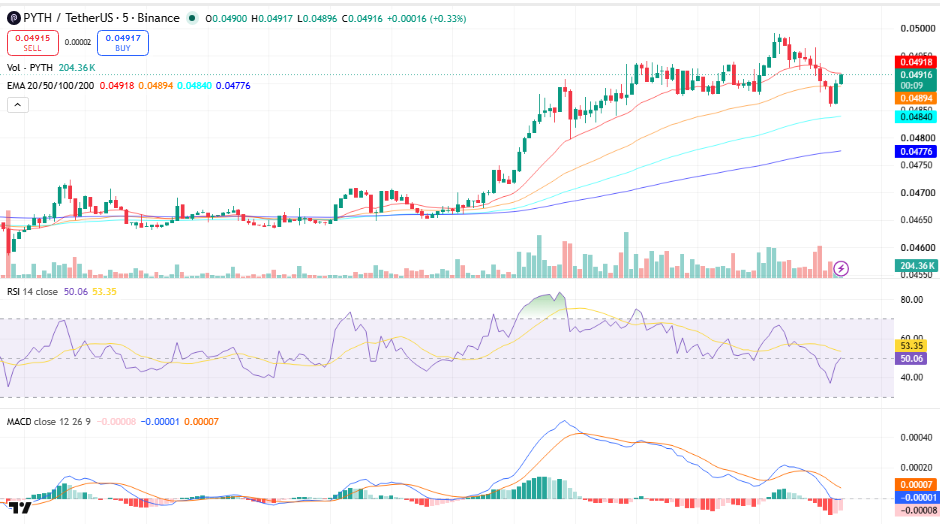Select the EMA 20/50/100/200 indicator label
940x528 pixels.
tap(50, 86)
